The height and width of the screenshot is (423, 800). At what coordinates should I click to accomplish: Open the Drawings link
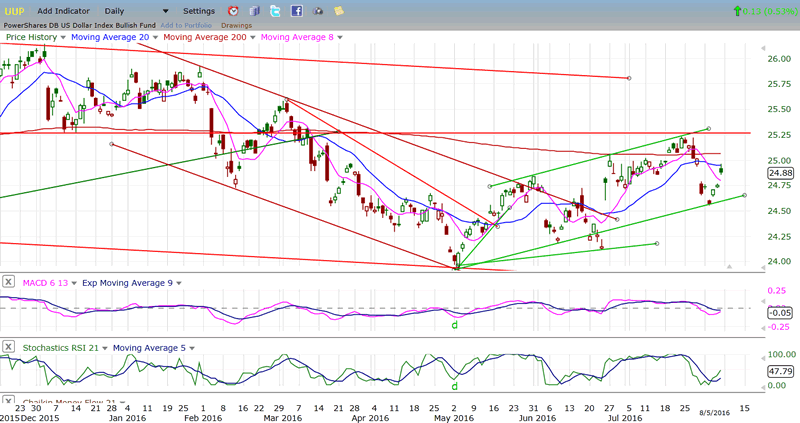pos(236,24)
